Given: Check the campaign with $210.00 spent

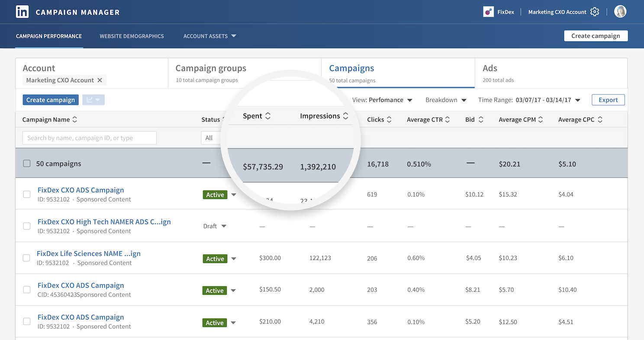Looking at the screenshot, I should click(x=27, y=322).
